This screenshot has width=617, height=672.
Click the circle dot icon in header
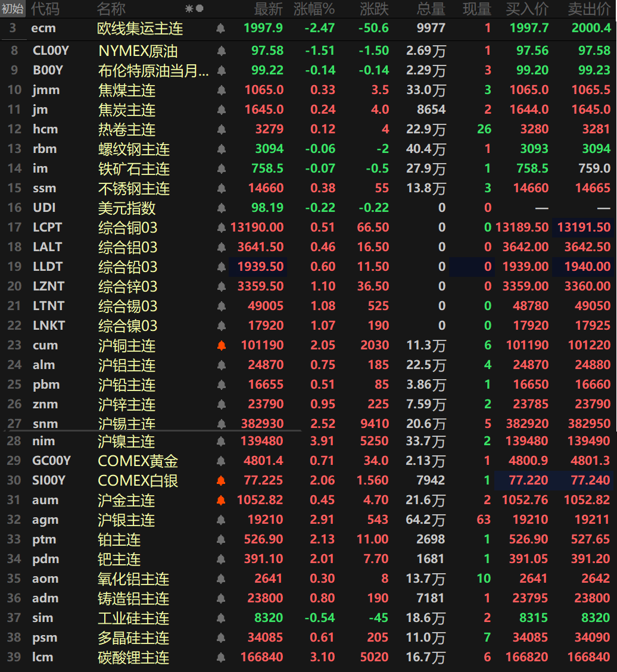(200, 9)
